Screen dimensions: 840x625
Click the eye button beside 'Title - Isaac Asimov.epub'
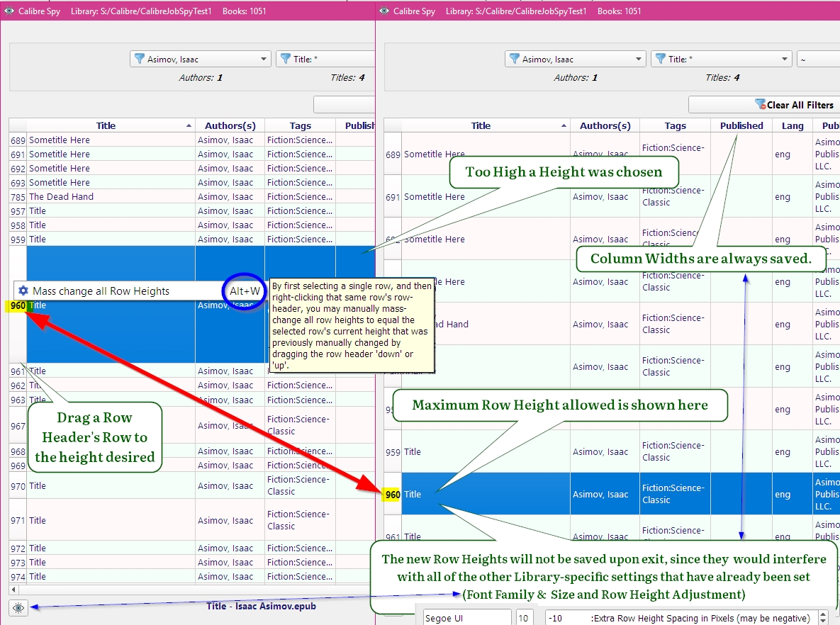pyautogui.click(x=18, y=608)
